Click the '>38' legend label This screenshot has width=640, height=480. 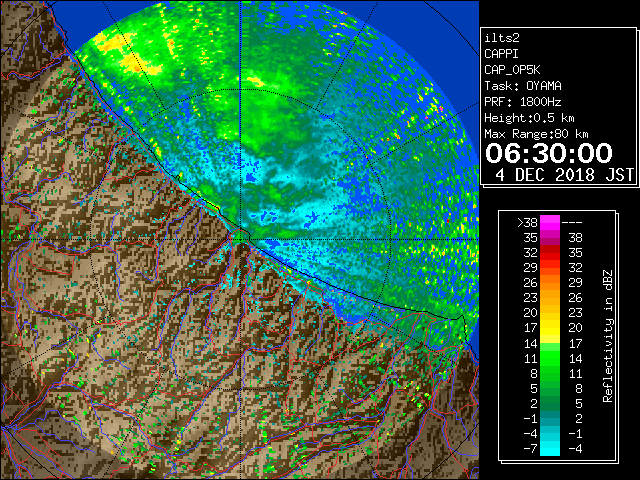pos(527,222)
